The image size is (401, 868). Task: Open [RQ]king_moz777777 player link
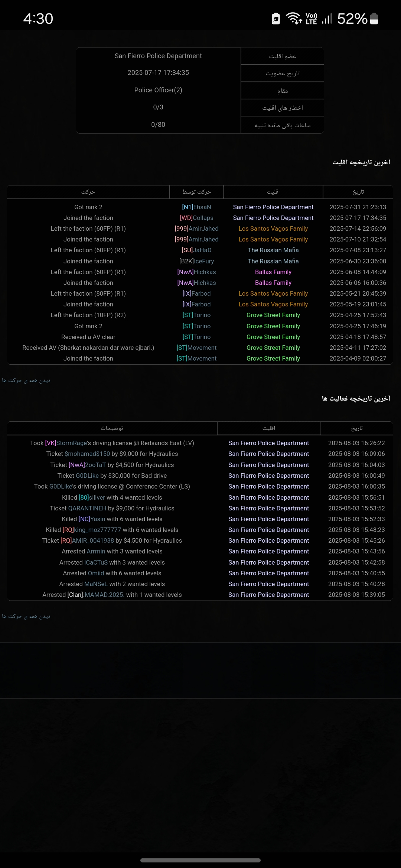pos(92,530)
